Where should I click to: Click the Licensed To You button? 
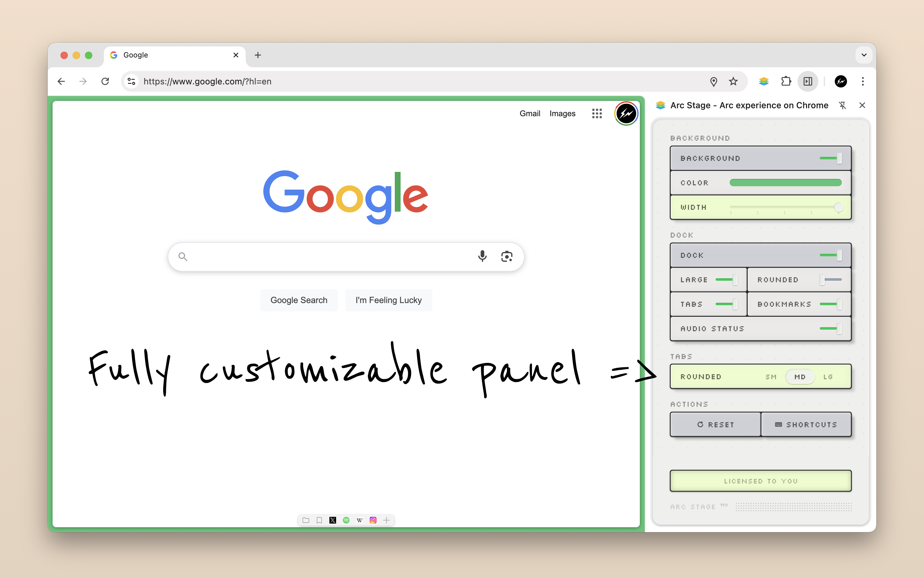click(x=761, y=481)
